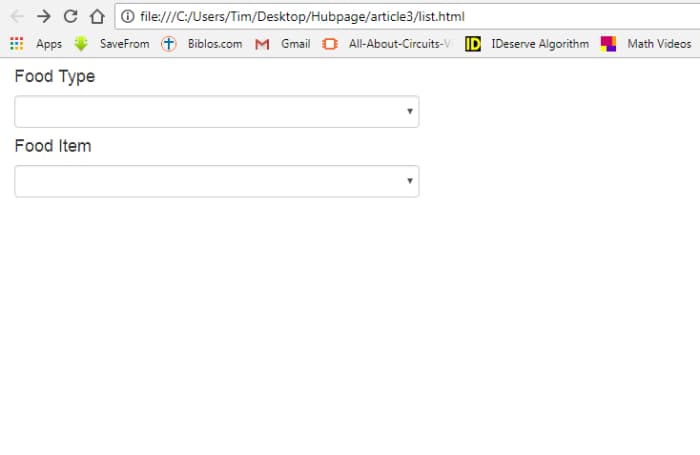
Task: Go forward with the forward arrow
Action: tap(43, 16)
